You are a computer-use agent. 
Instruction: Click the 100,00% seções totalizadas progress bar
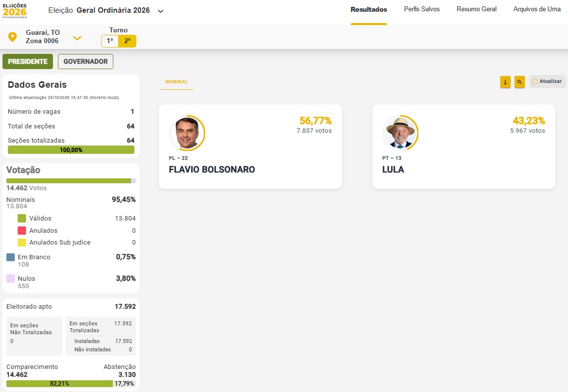(71, 150)
